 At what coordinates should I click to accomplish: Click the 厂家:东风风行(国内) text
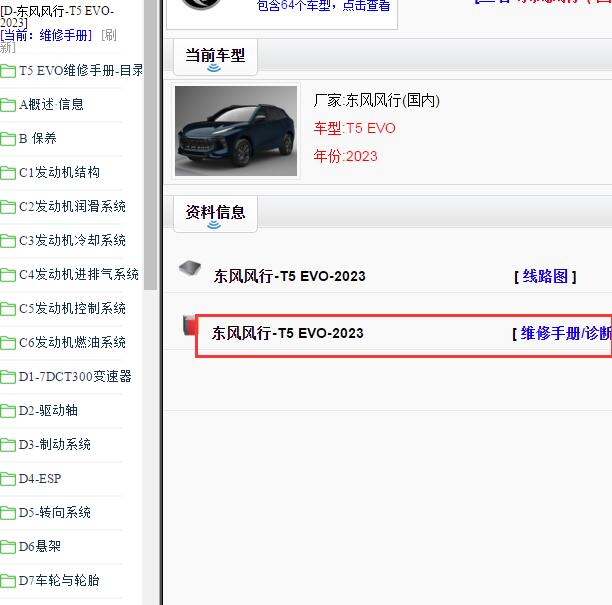click(377, 100)
